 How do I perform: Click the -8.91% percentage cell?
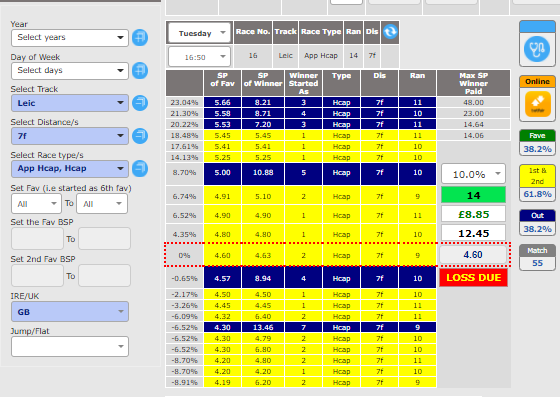click(x=184, y=382)
